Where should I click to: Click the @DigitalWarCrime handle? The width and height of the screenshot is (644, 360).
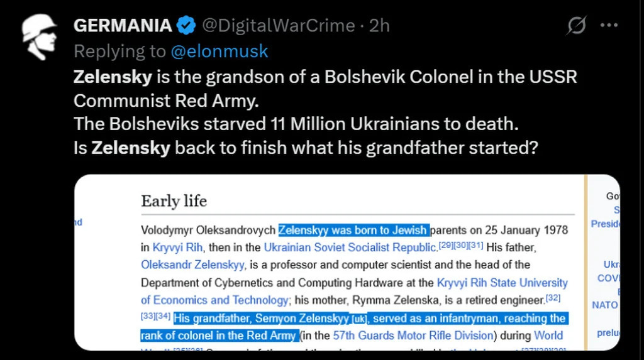(x=278, y=26)
